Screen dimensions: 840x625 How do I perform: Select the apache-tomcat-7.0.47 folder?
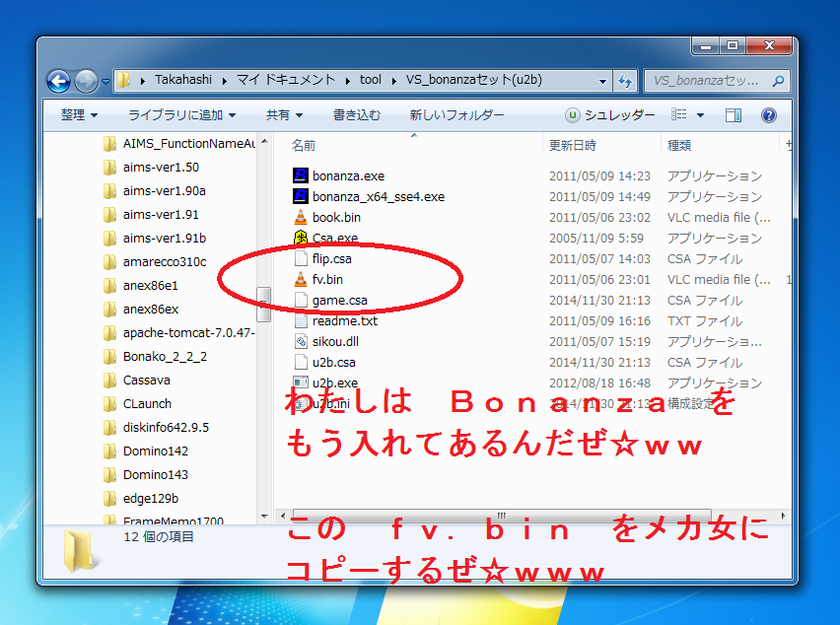[x=188, y=332]
